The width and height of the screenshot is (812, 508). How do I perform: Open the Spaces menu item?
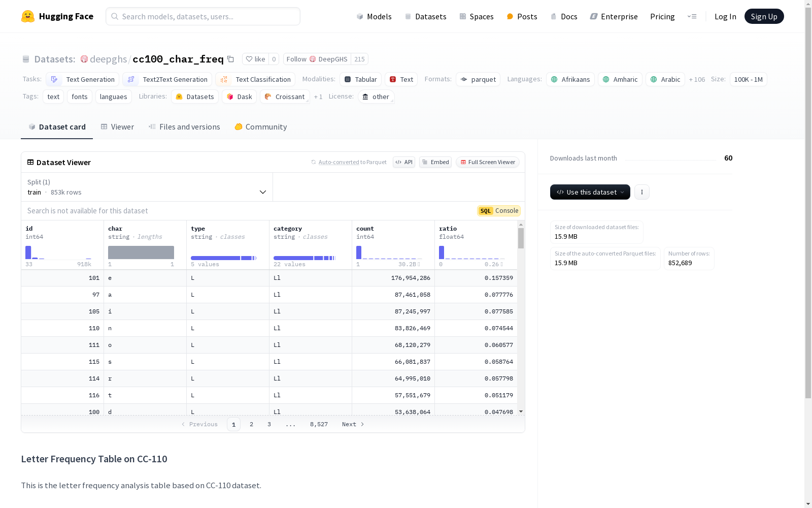(x=477, y=16)
